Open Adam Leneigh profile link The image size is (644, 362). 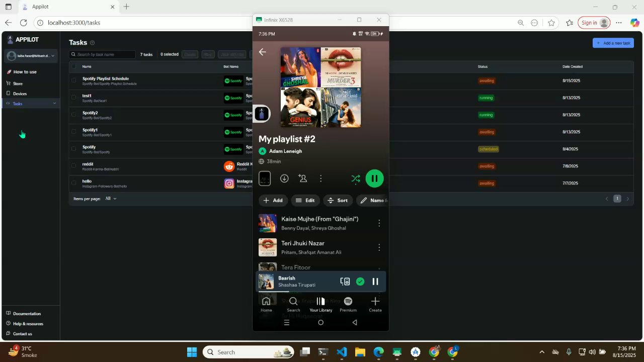[x=285, y=151]
